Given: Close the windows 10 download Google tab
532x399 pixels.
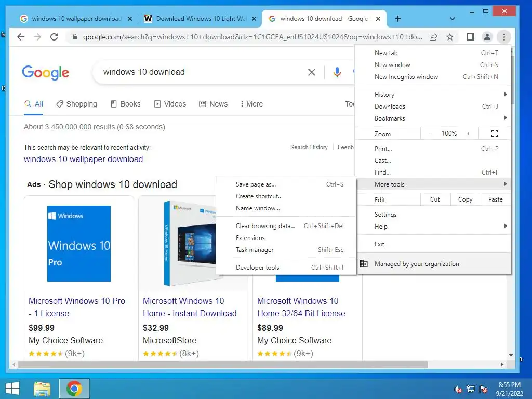Looking at the screenshot, I should tap(378, 19).
